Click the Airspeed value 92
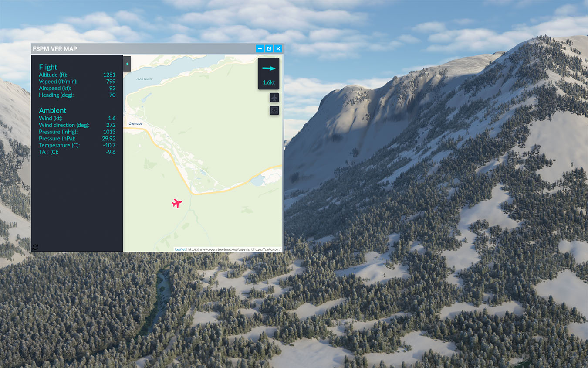Screen dimensions: 588x368 tap(112, 88)
